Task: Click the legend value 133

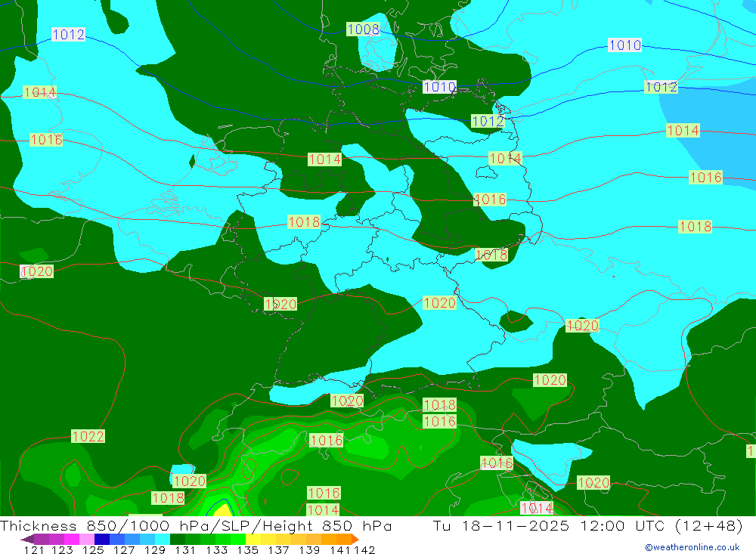Action: pyautogui.click(x=216, y=550)
